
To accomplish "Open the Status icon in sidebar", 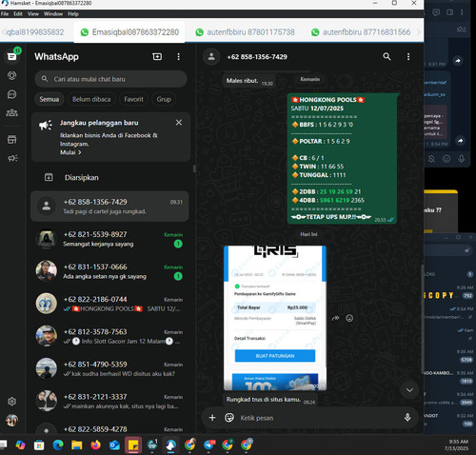I will (x=12, y=75).
